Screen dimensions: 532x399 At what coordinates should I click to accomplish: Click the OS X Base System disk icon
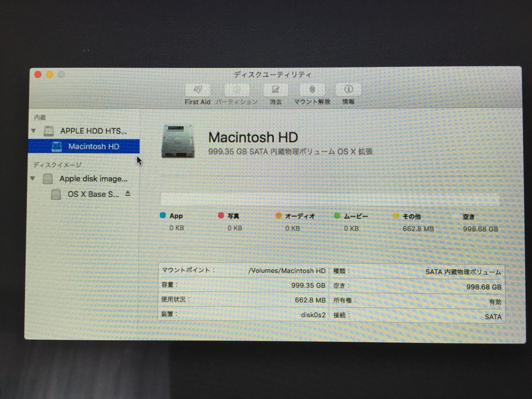(x=56, y=194)
